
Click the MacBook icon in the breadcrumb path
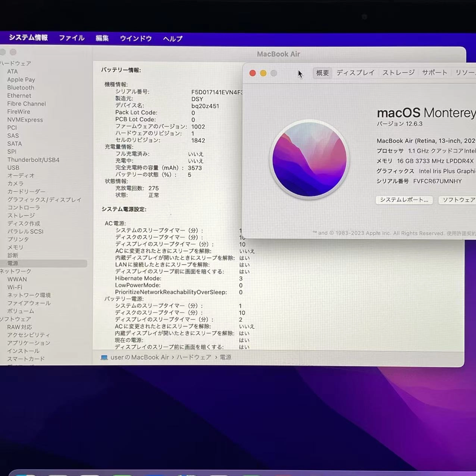pos(105,357)
